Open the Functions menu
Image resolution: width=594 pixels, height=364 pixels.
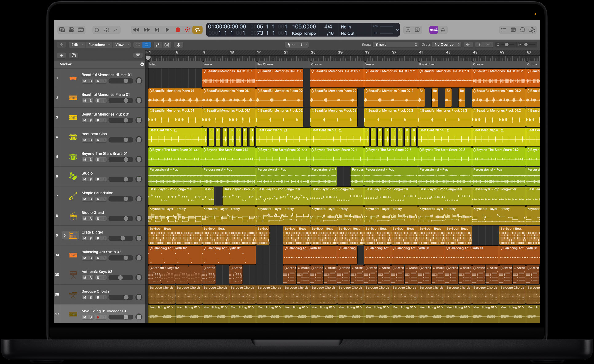pyautogui.click(x=98, y=45)
